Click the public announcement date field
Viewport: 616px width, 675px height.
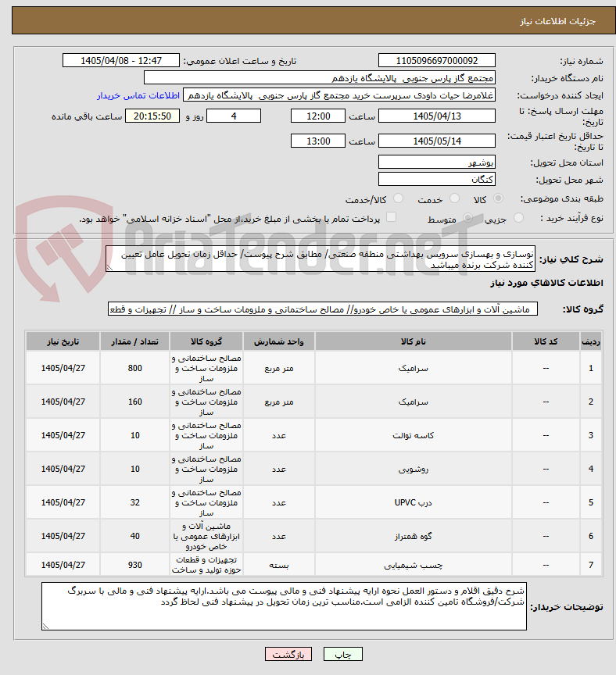(x=121, y=61)
